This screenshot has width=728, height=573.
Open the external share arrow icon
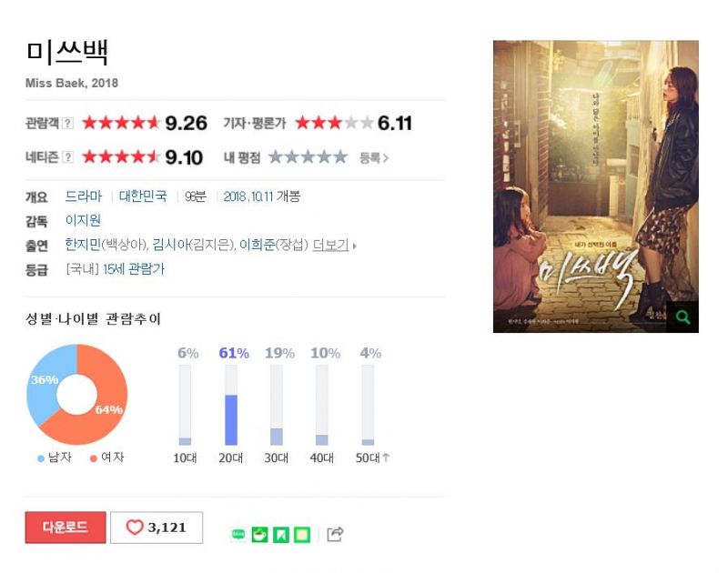point(335,534)
